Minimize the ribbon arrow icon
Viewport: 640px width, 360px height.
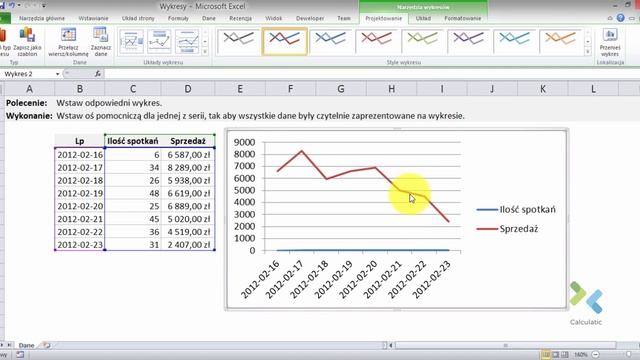tap(610, 18)
